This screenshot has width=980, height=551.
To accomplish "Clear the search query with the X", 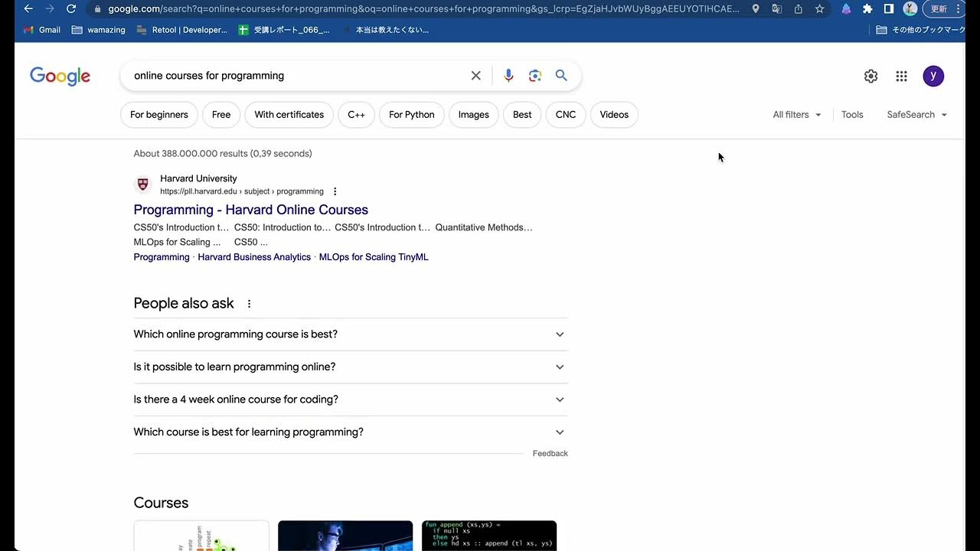I will coord(476,76).
